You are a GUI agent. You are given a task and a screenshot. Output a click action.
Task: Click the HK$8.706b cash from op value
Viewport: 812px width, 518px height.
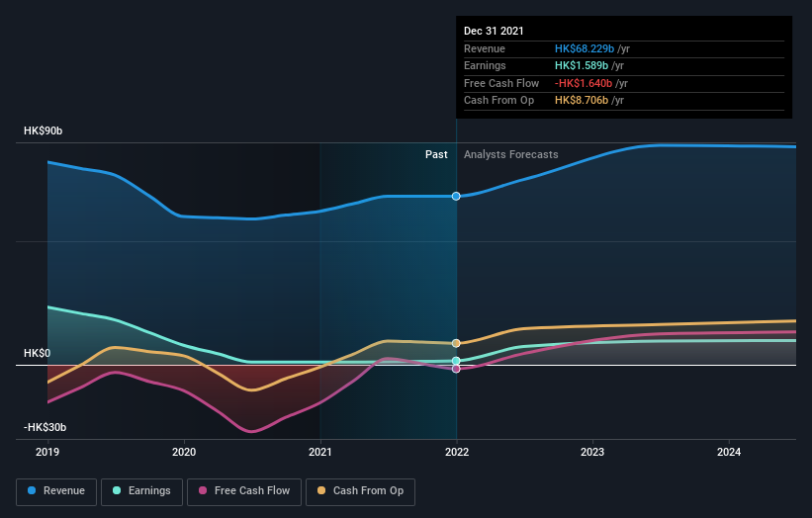click(x=581, y=101)
